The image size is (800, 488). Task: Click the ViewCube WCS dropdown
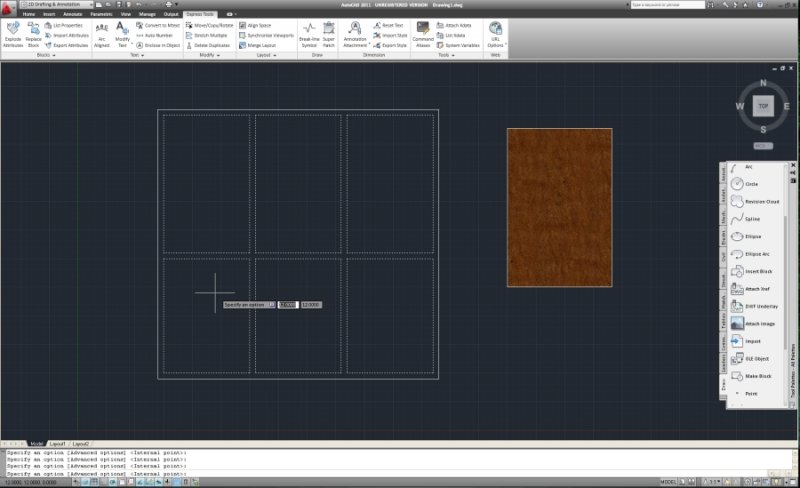[763, 146]
